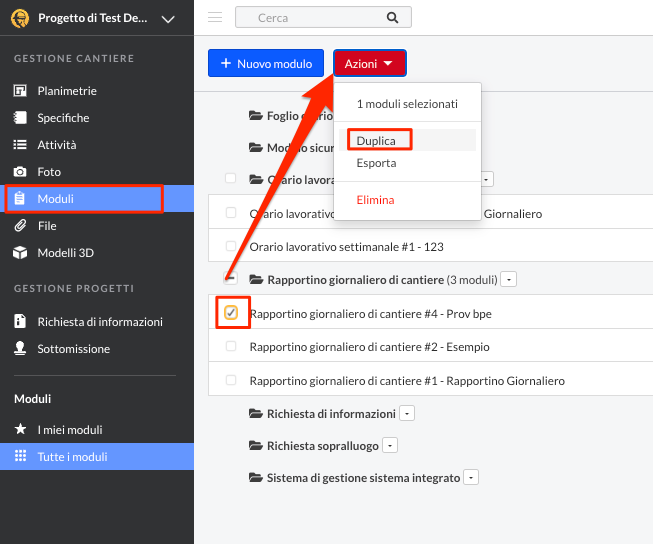Choose Esporta from the Azioni menu
653x544 pixels.
(x=376, y=163)
